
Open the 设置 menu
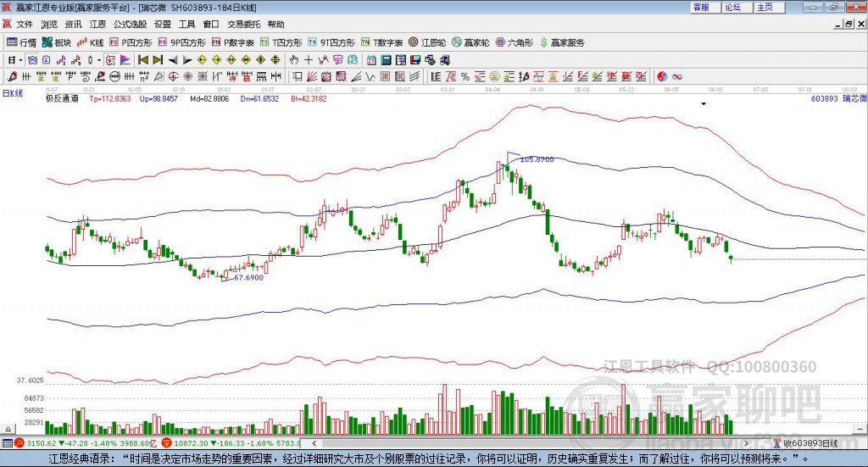click(163, 25)
